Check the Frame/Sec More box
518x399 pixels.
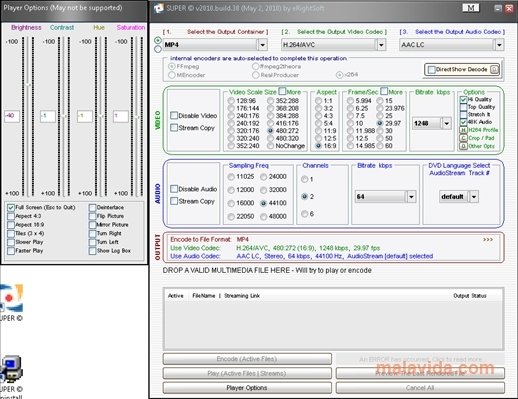(384, 91)
